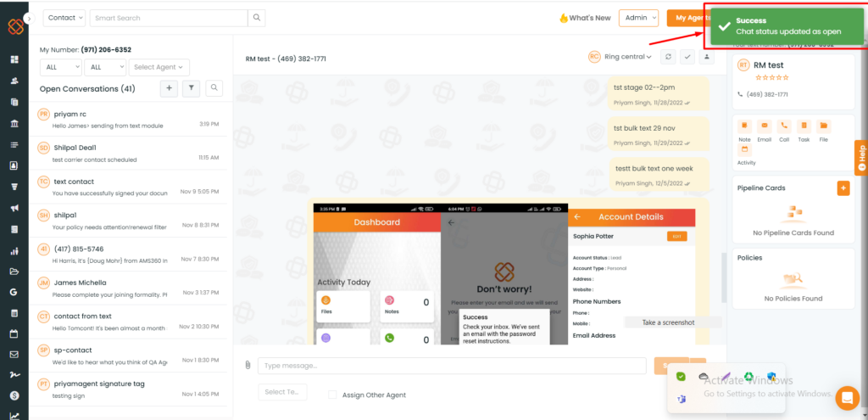868x420 pixels.
Task: Refresh the chat with the sync icon
Action: coord(668,57)
